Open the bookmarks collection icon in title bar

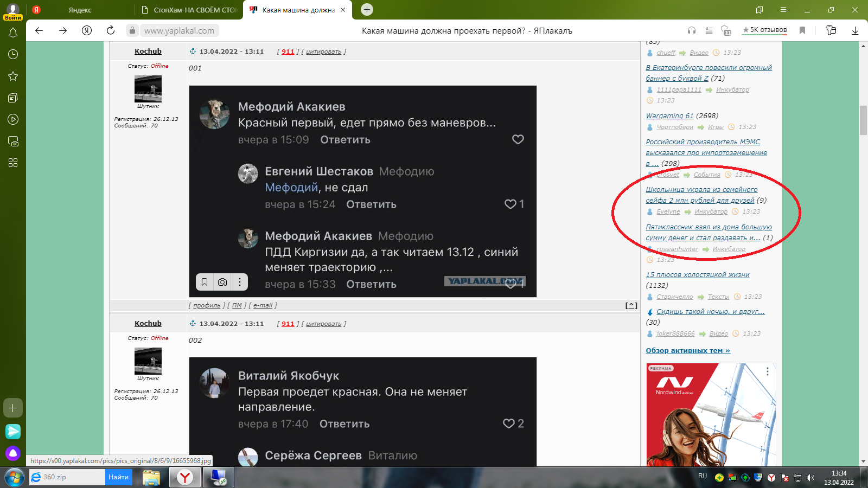click(x=759, y=10)
